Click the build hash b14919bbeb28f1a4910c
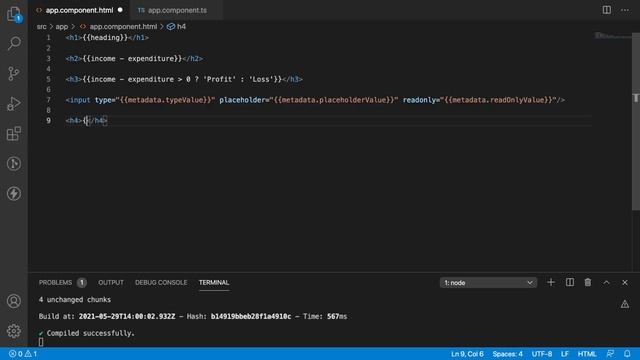The width and height of the screenshot is (640, 360). coord(251,316)
